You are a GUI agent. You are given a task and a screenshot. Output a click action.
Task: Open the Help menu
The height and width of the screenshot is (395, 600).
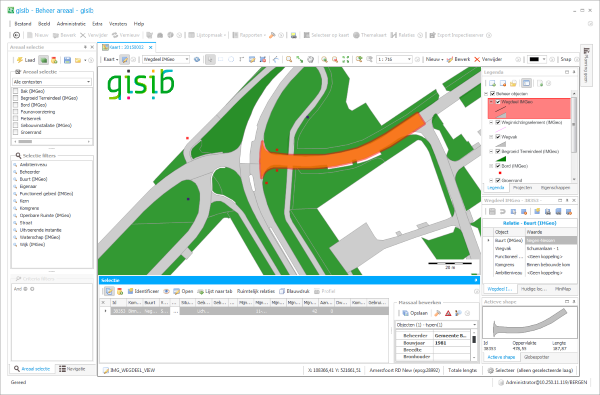coord(139,24)
